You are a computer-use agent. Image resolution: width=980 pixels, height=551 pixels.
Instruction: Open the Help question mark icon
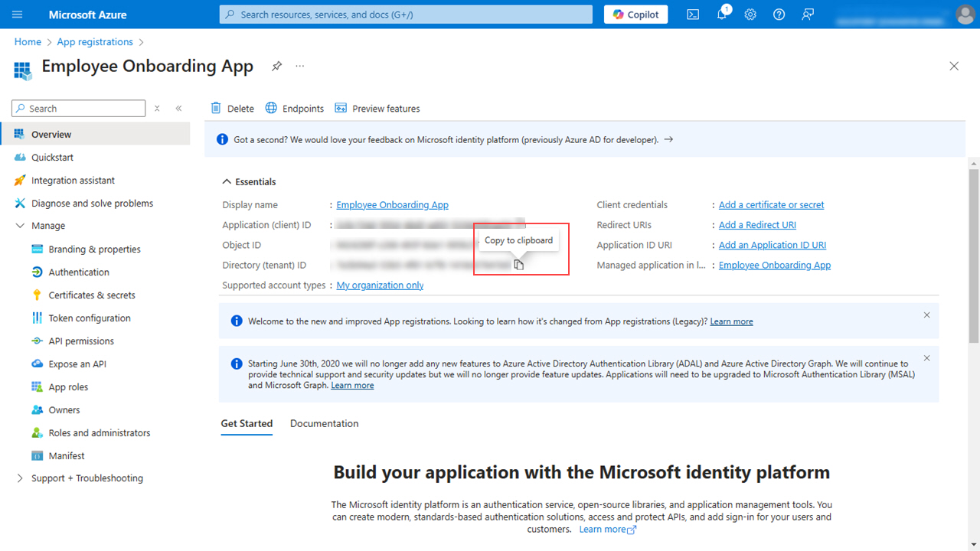click(x=779, y=15)
